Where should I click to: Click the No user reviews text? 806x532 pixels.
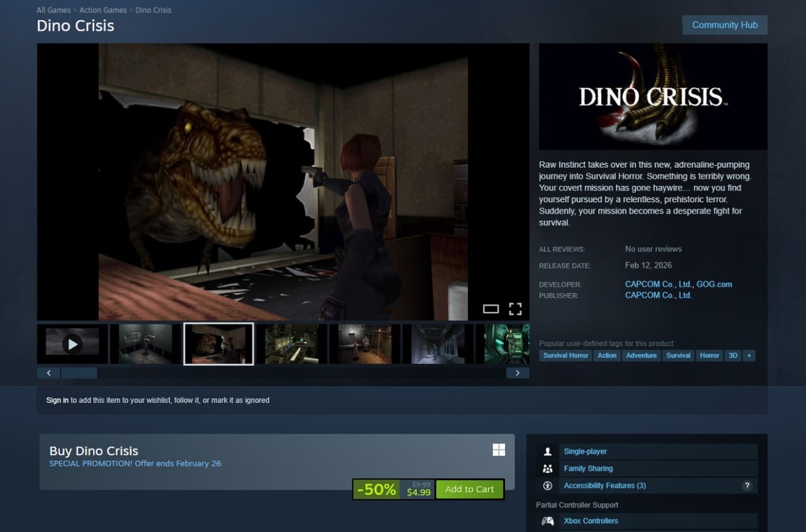click(654, 249)
